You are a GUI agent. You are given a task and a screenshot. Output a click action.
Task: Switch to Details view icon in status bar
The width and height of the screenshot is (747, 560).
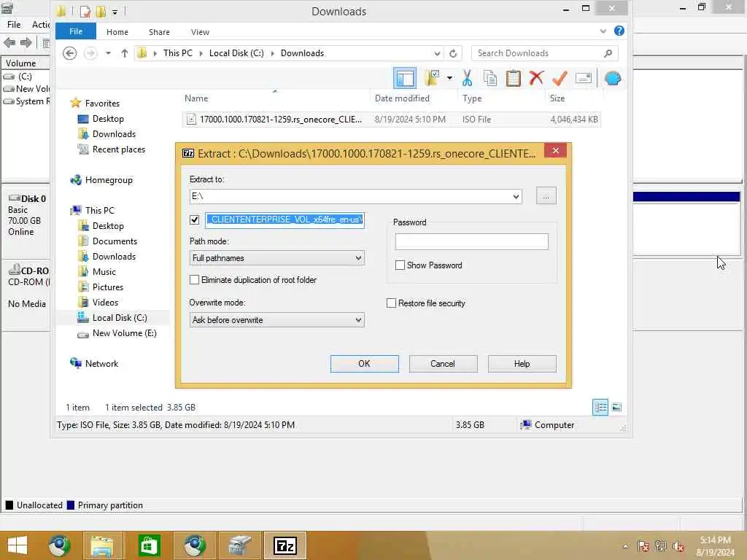600,407
